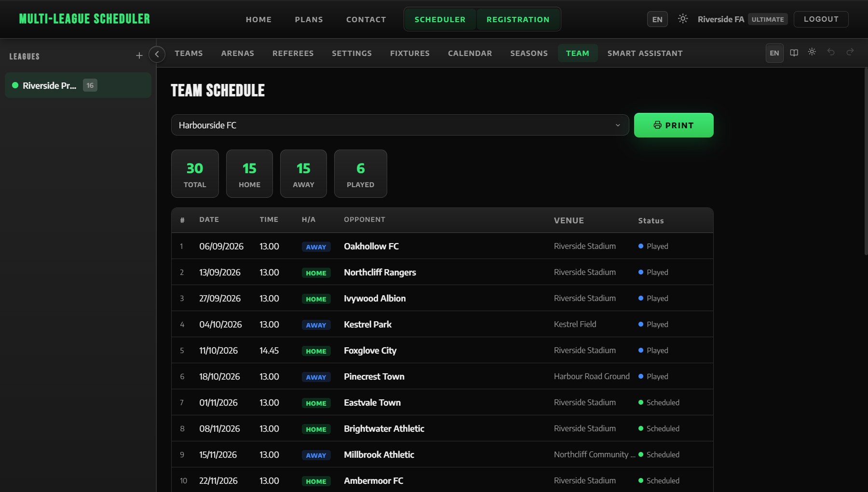
Task: Click the Brightwater Athletic opponent name
Action: pos(384,428)
